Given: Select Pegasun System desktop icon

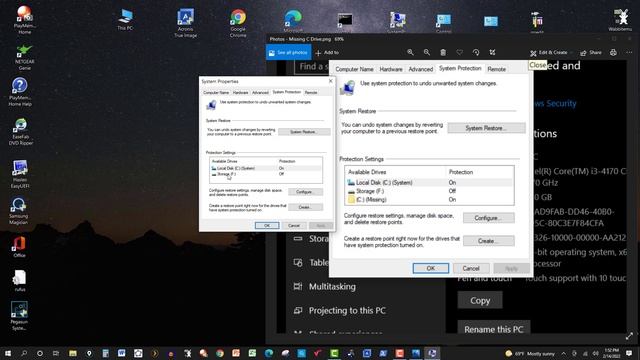Looking at the screenshot, I should [19, 316].
